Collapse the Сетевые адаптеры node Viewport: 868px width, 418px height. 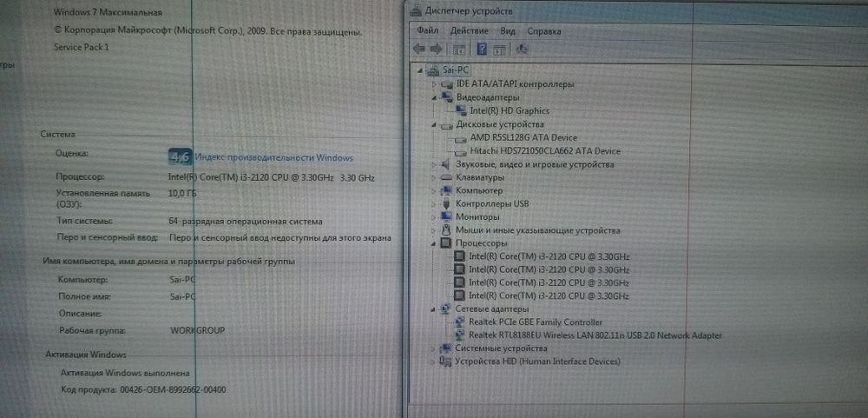coord(433,309)
